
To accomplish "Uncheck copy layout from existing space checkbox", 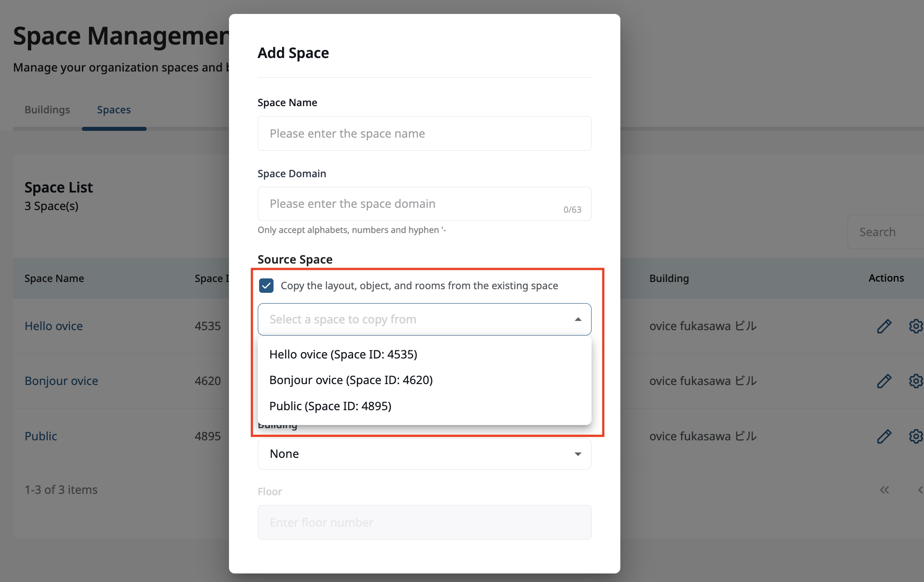I will [x=266, y=286].
